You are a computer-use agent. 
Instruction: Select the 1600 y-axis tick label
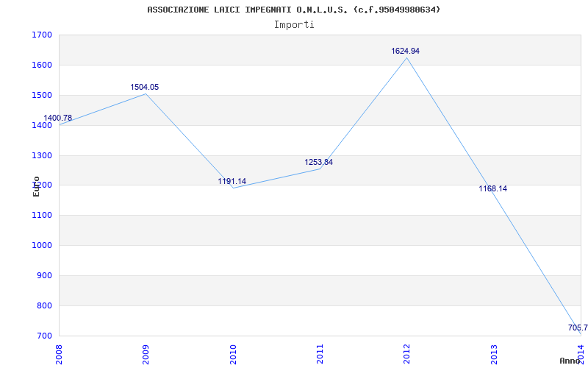click(42, 66)
